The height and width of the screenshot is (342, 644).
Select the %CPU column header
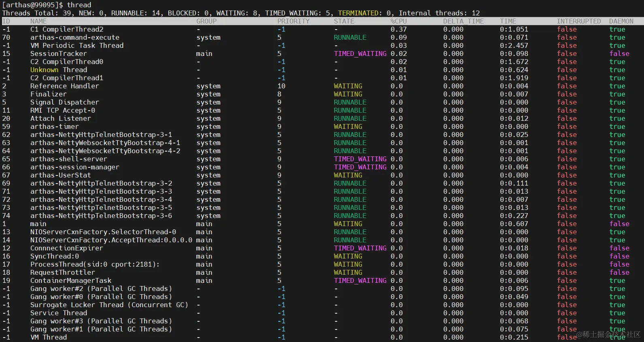coord(399,21)
